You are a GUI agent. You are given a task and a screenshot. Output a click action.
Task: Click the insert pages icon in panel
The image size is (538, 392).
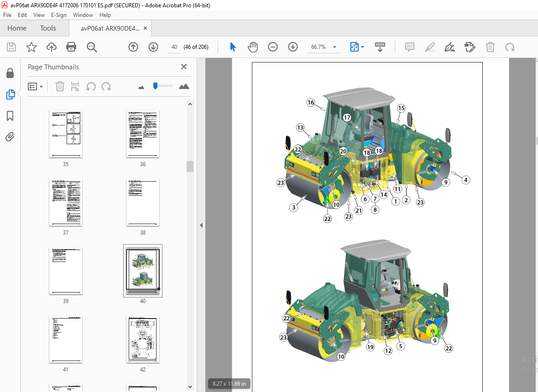coord(75,87)
